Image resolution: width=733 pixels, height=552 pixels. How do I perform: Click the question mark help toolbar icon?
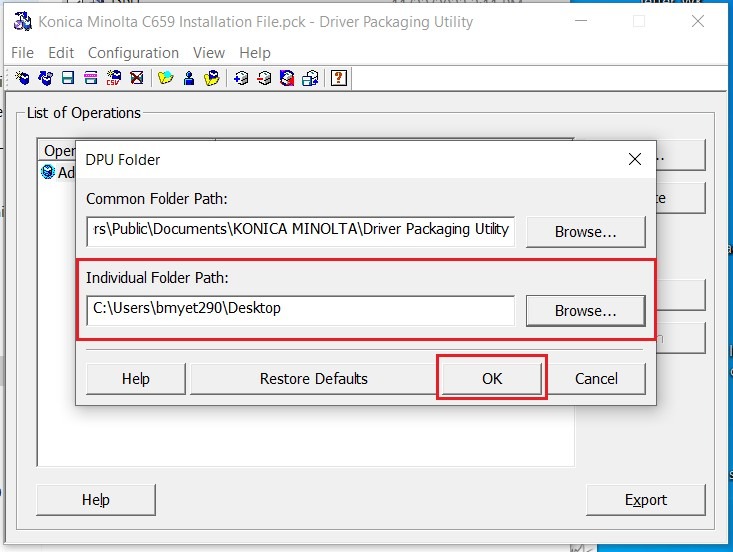point(339,78)
